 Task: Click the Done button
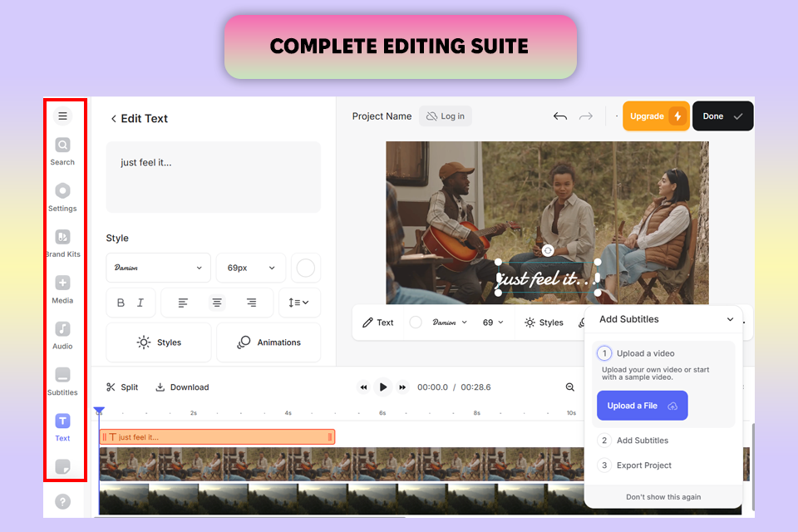pyautogui.click(x=722, y=116)
